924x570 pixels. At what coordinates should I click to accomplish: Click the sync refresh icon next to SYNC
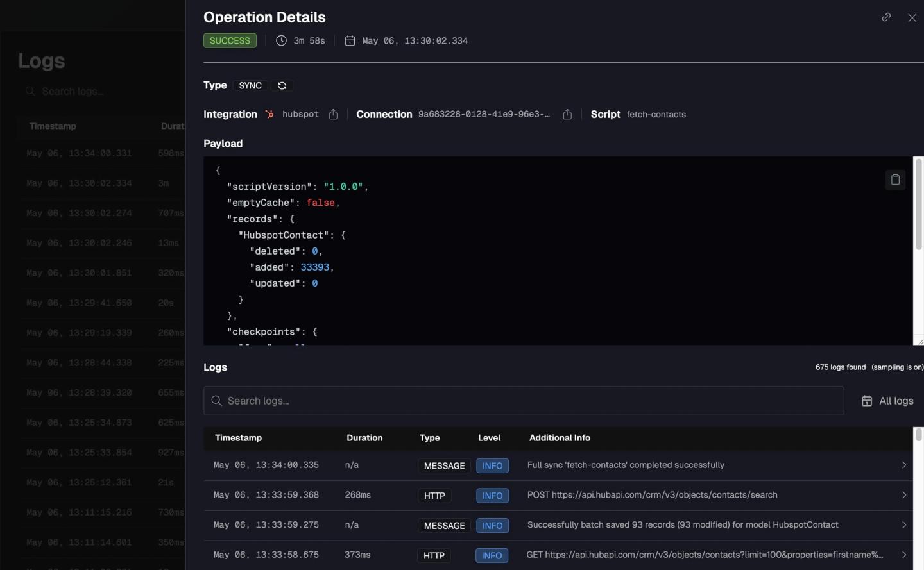tap(282, 85)
